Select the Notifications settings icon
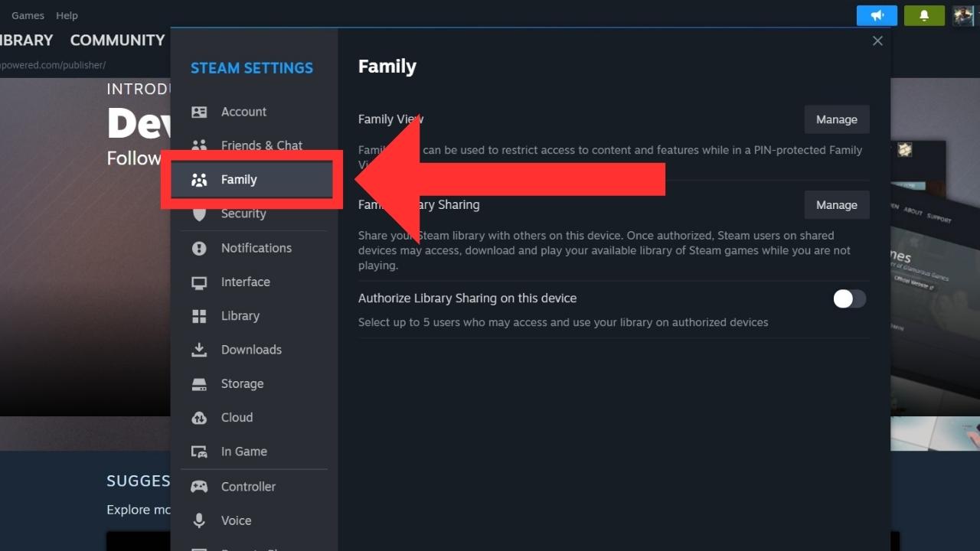 click(x=199, y=247)
